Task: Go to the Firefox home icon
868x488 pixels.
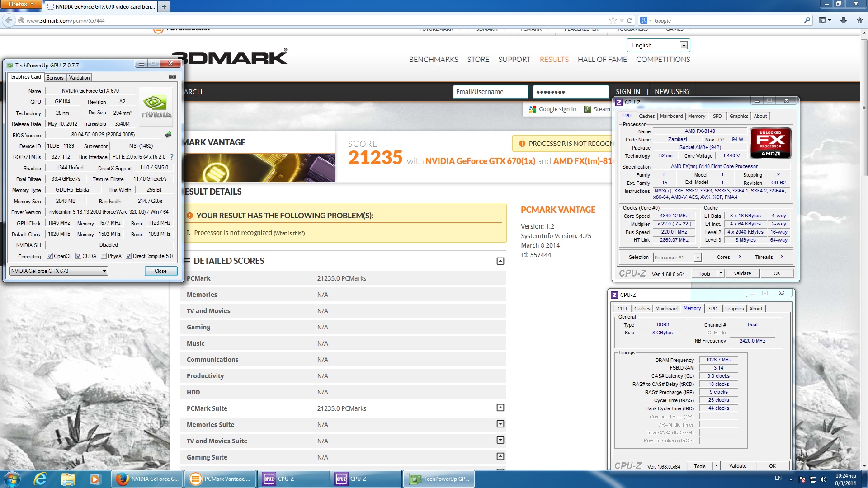Action: coord(860,20)
